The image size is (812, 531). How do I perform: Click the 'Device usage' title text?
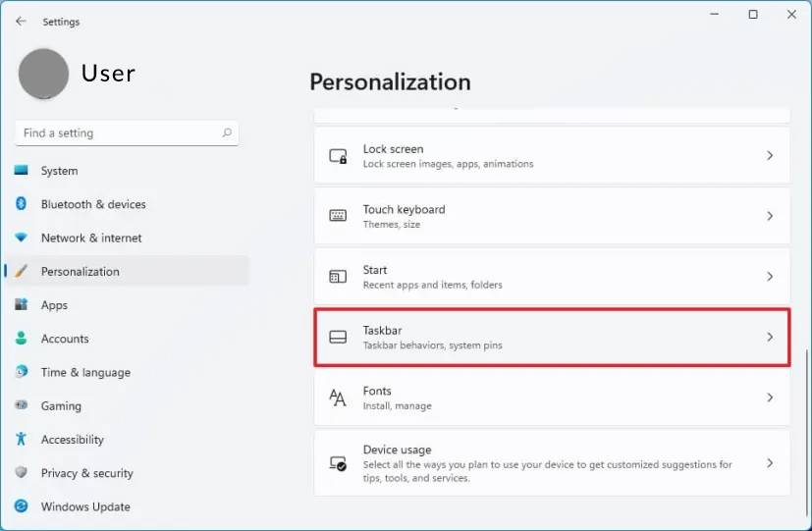pos(398,450)
